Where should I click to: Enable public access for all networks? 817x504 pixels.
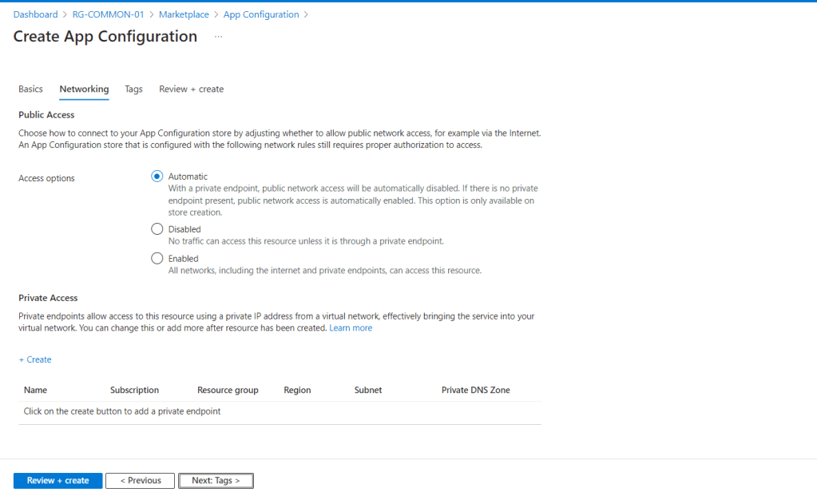tap(157, 257)
